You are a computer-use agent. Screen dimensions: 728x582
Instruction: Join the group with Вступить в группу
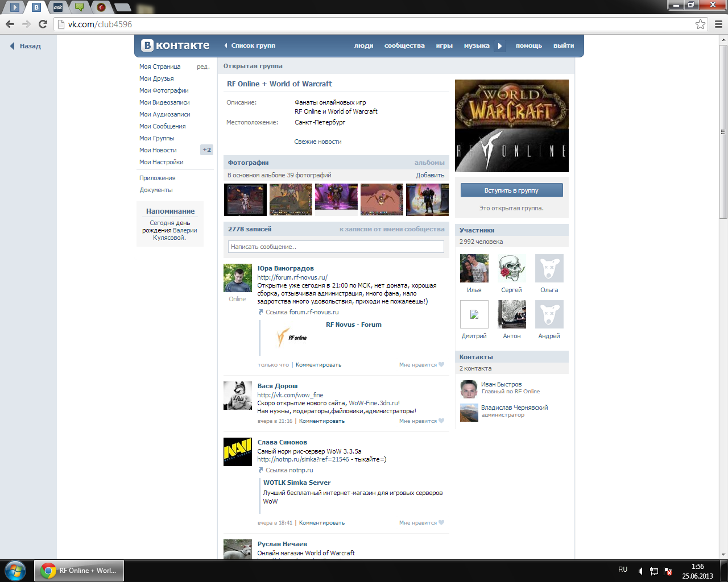click(x=512, y=190)
